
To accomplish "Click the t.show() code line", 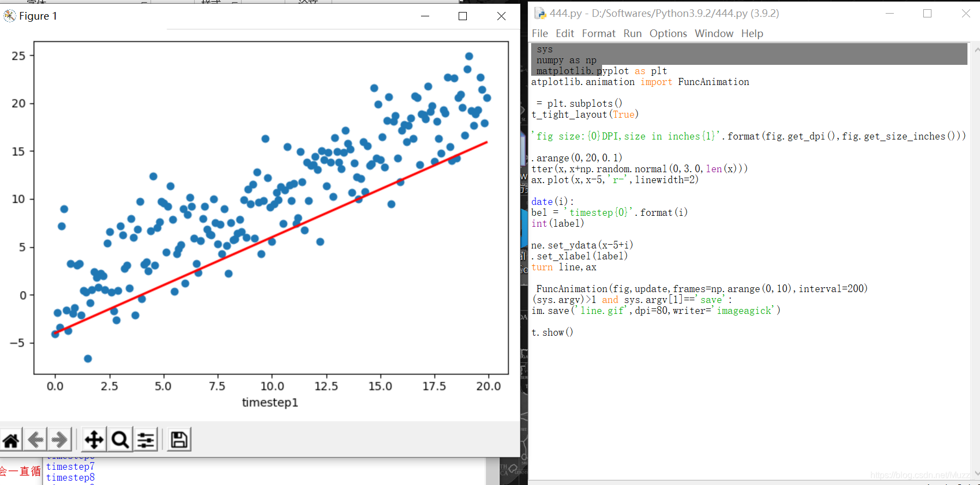I will (x=552, y=332).
